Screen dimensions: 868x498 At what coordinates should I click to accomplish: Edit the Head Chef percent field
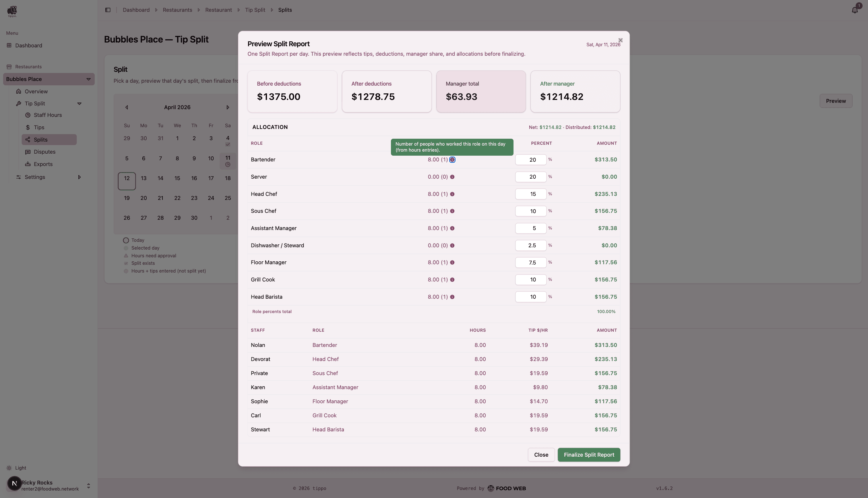click(x=531, y=194)
